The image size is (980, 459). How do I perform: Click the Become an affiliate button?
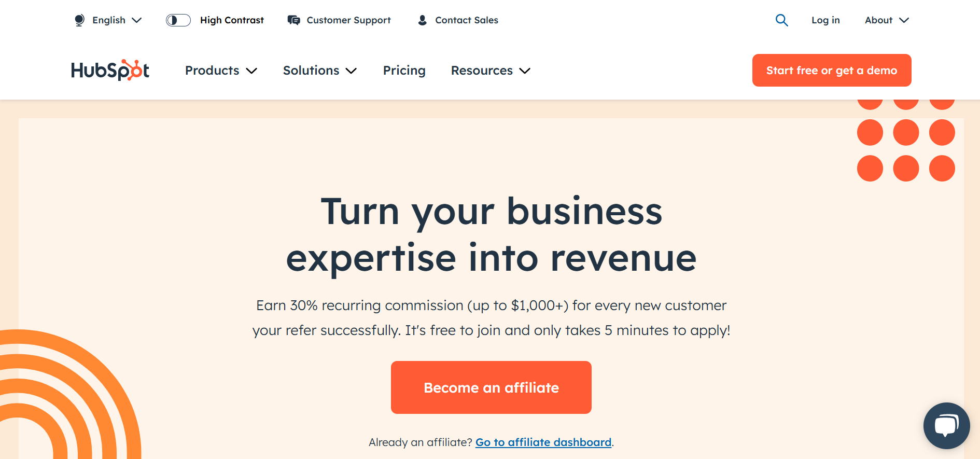tap(491, 387)
